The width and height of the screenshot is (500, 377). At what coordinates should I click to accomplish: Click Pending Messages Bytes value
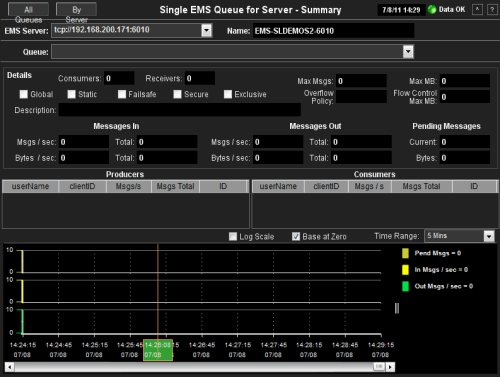(x=465, y=157)
